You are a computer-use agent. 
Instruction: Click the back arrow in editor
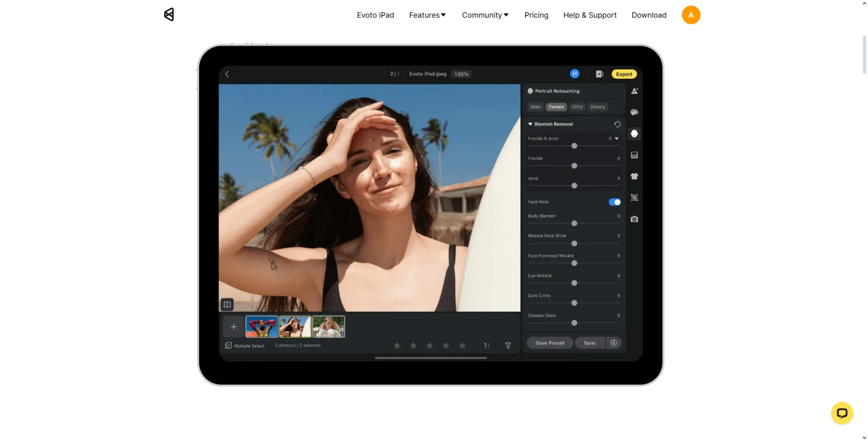click(227, 74)
